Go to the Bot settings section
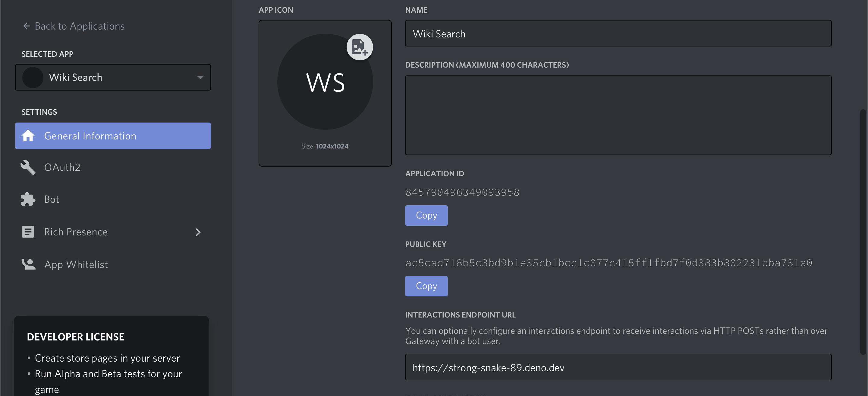 pos(52,199)
